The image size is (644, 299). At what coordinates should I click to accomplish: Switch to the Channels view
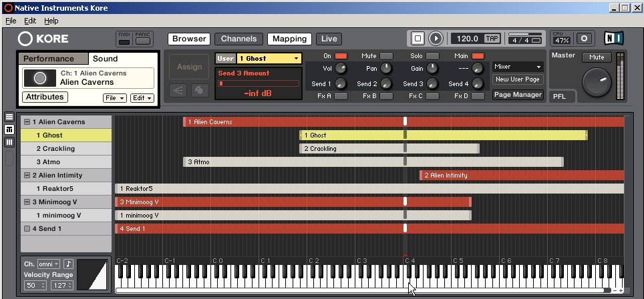[x=238, y=39]
